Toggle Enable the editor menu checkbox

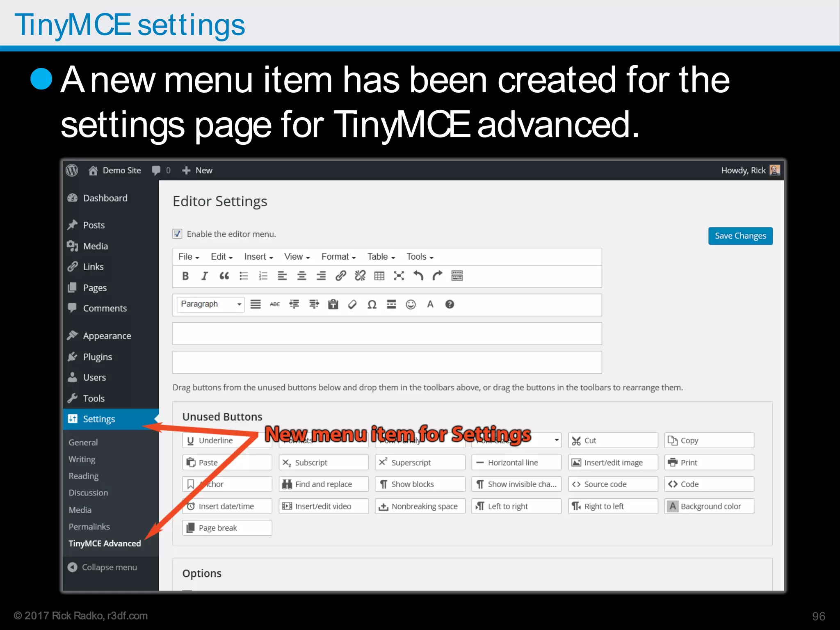[x=177, y=234]
